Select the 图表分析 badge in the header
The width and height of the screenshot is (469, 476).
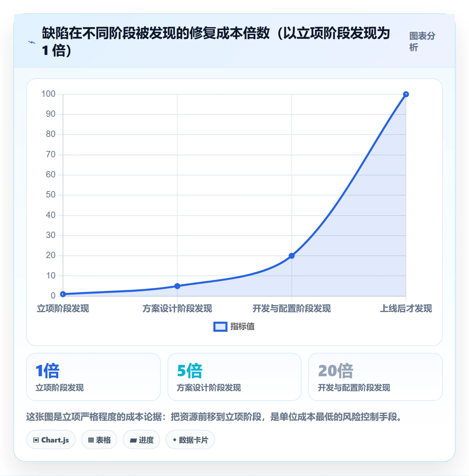point(422,42)
